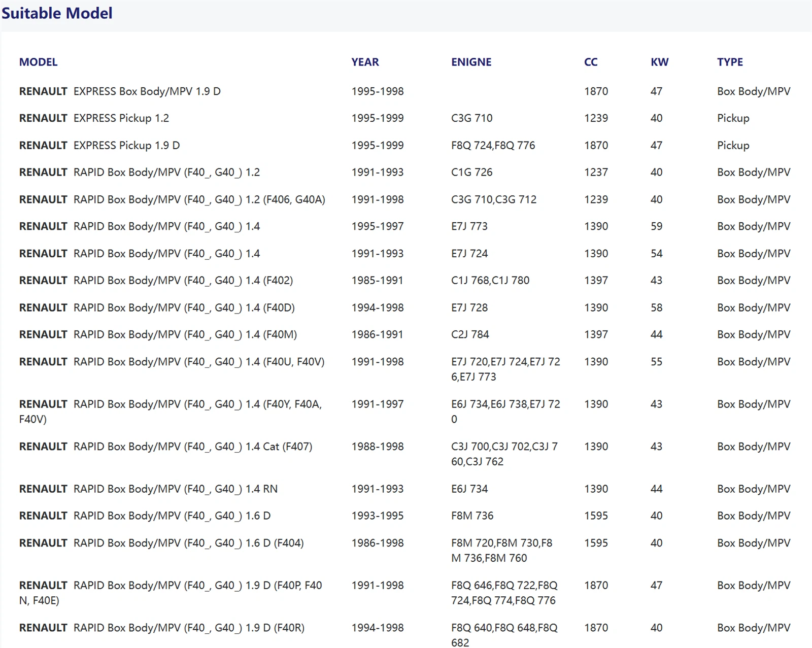Click engine code C1G 726
This screenshot has width=812, height=648.
(471, 173)
